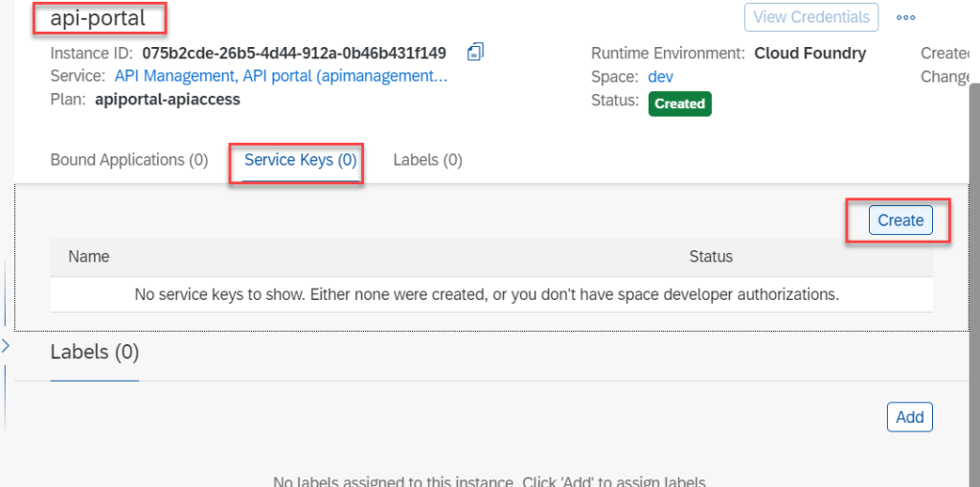Switch to the Bound Applications tab
Viewport: 980px width, 487px height.
click(128, 160)
